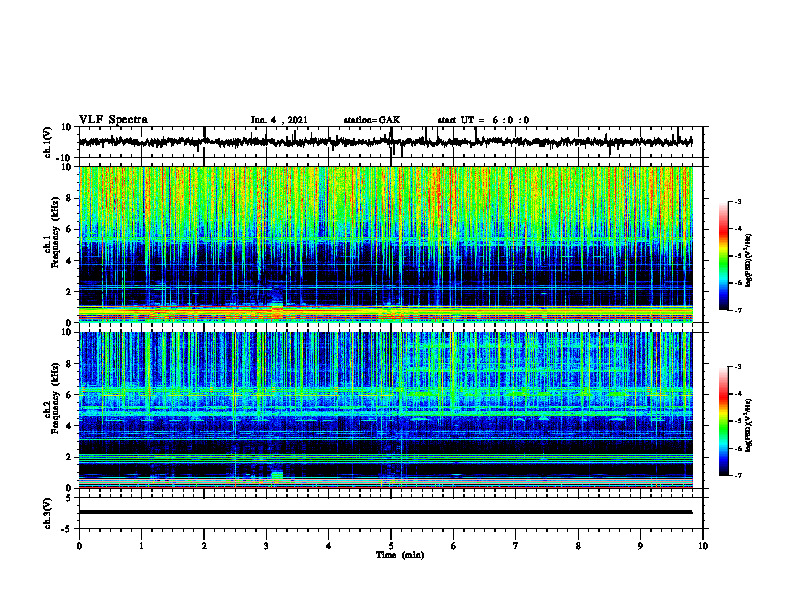Click the "-5" tick on the ch.3(V) axis

tap(68, 529)
